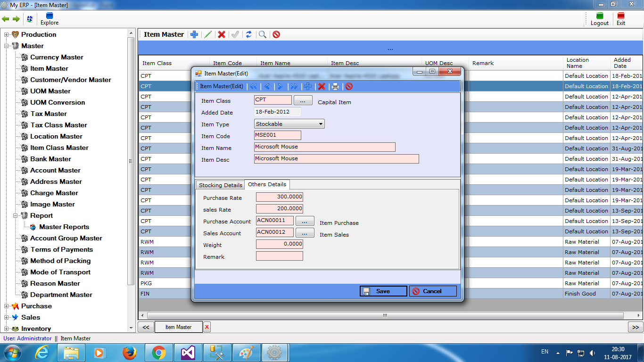Viewport: 644px width, 362px height.
Task: Go to next record in Item Master(Edit)
Action: [x=280, y=86]
